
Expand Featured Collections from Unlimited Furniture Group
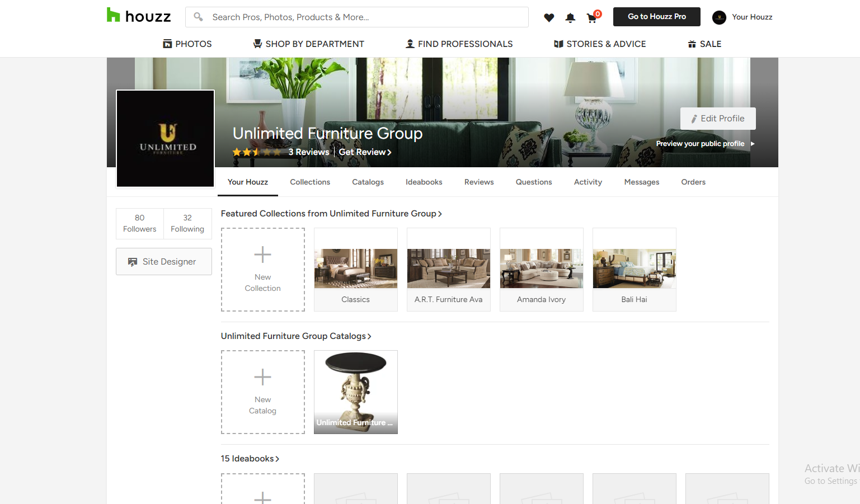(x=331, y=214)
